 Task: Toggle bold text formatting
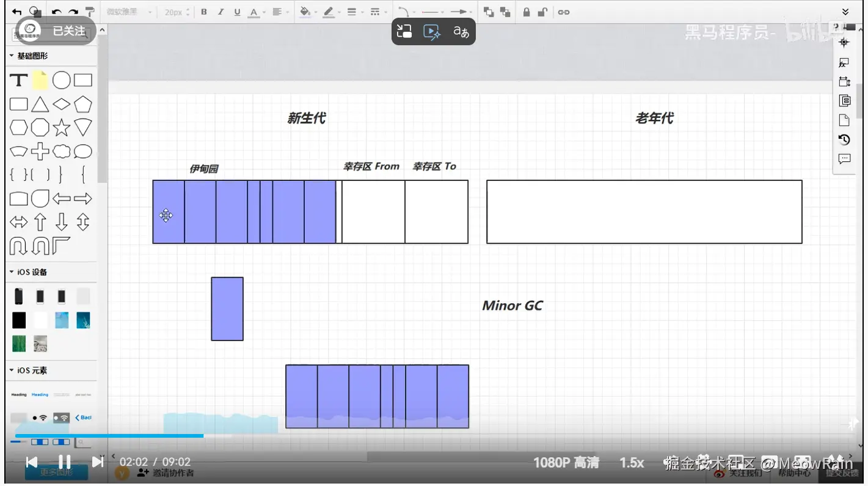pos(203,11)
